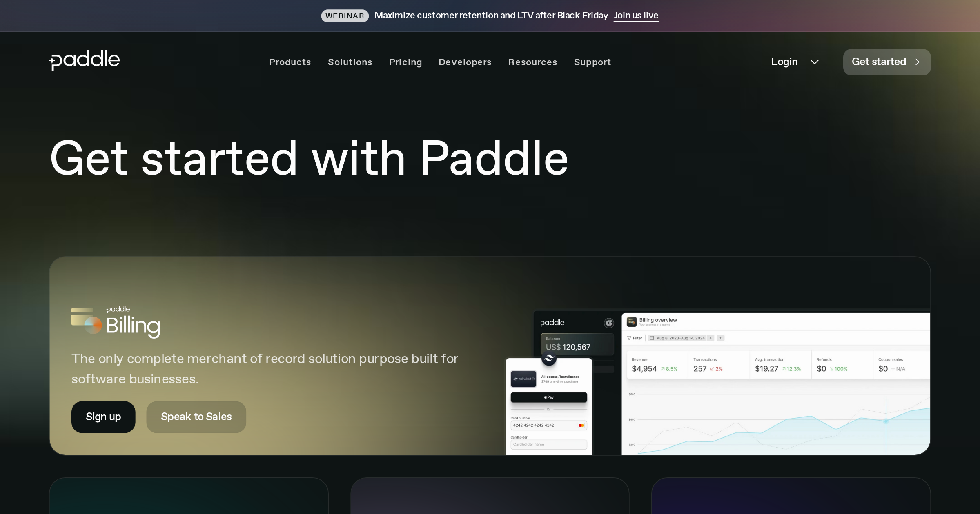Click the Balance US$ 120,567 box

577,344
